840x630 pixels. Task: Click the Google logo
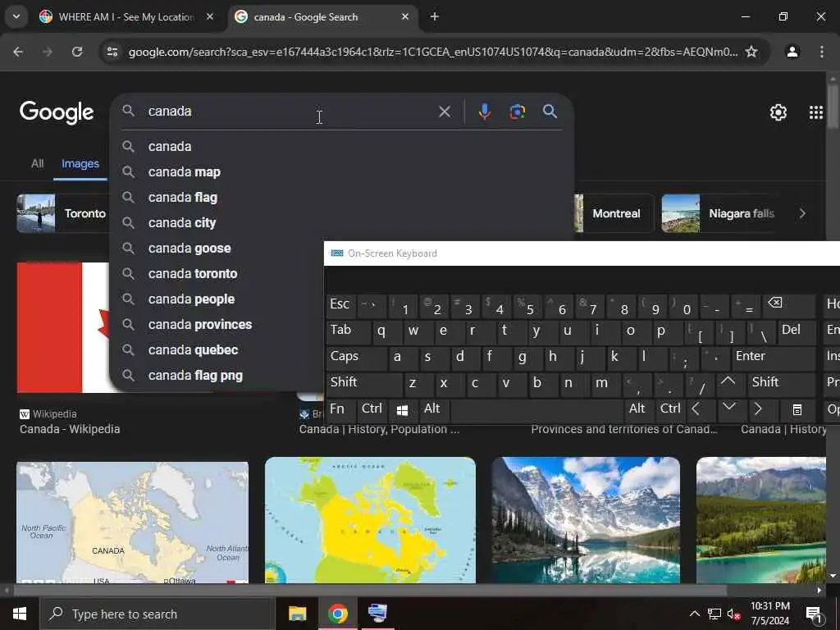pyautogui.click(x=57, y=112)
